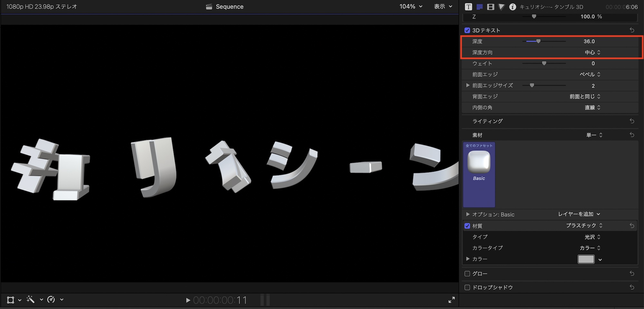The image size is (644, 309).
Task: Disable the 3Dテキスト checkbox
Action: (x=467, y=30)
